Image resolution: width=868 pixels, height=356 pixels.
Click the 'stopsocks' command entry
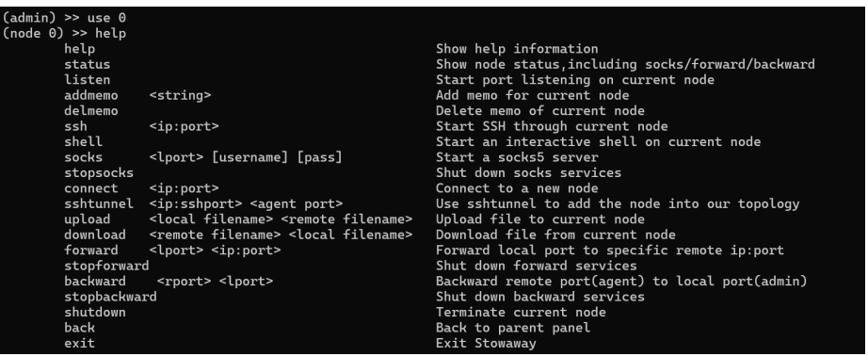[99, 172]
